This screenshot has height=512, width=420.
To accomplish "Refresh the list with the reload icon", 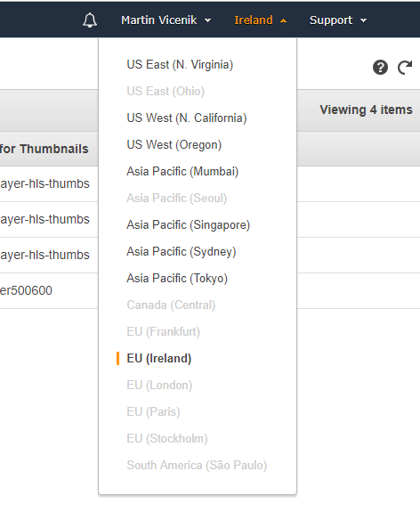I will (405, 68).
